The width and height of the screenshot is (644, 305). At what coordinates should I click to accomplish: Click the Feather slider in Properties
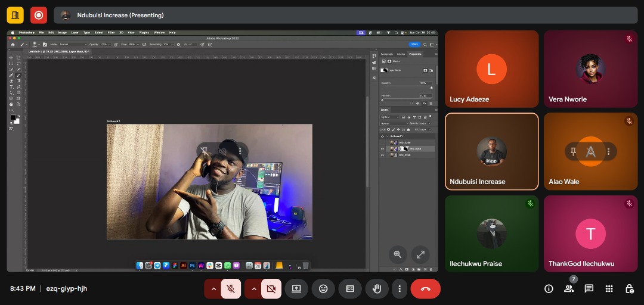click(x=407, y=99)
